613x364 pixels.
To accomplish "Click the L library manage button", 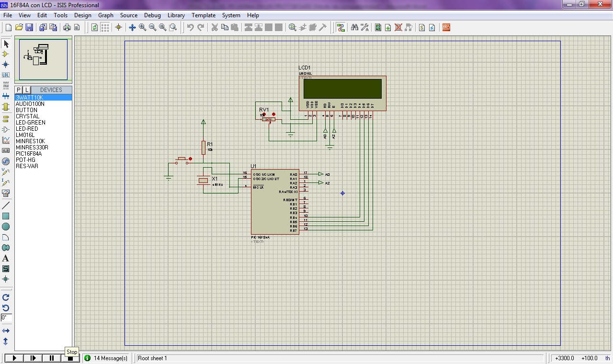I will pyautogui.click(x=27, y=90).
